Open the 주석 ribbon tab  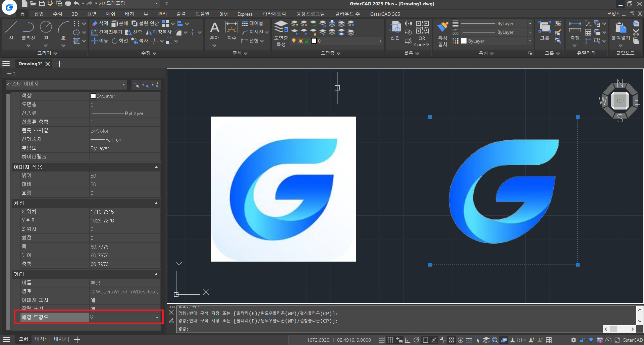coord(58,14)
